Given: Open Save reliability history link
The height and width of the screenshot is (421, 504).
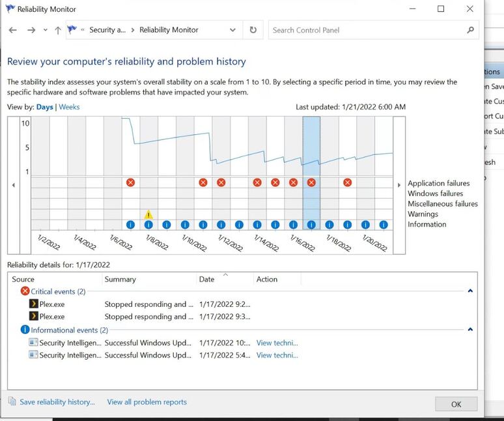Looking at the screenshot, I should [57, 402].
